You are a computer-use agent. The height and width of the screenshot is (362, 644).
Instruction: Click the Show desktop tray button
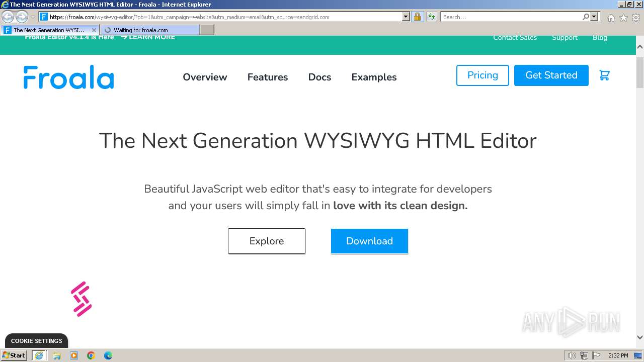[638, 355]
